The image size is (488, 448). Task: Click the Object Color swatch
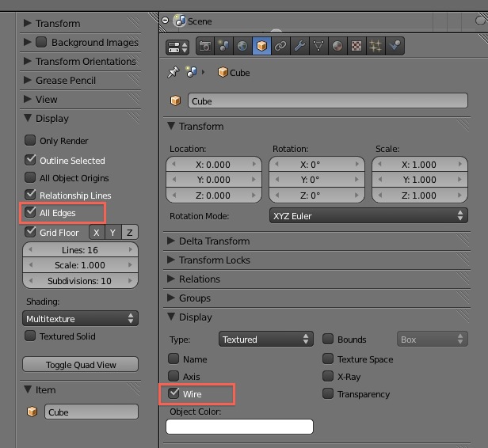click(239, 427)
